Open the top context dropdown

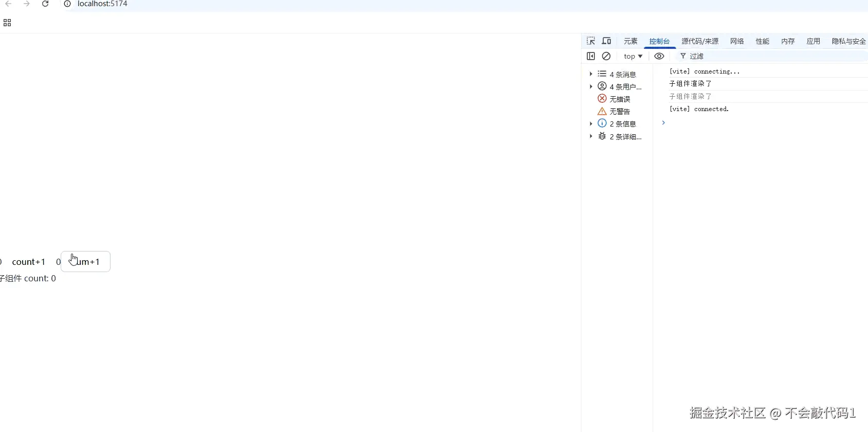[633, 56]
